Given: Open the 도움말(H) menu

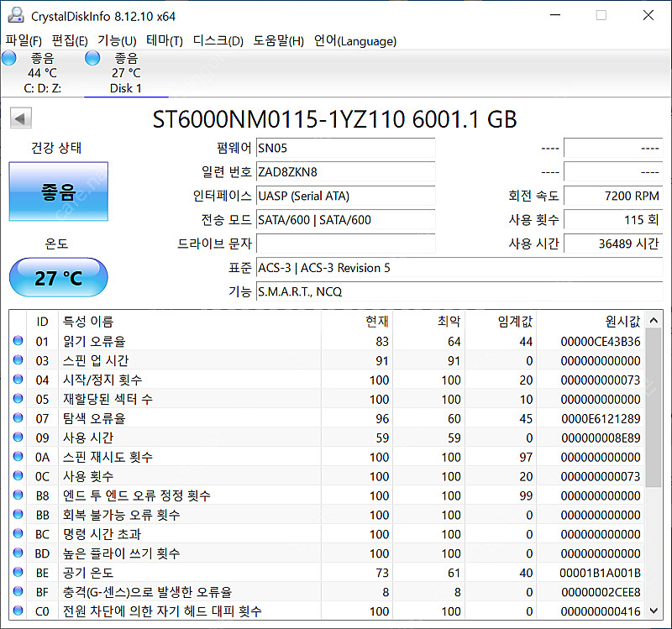Looking at the screenshot, I should pyautogui.click(x=279, y=40).
